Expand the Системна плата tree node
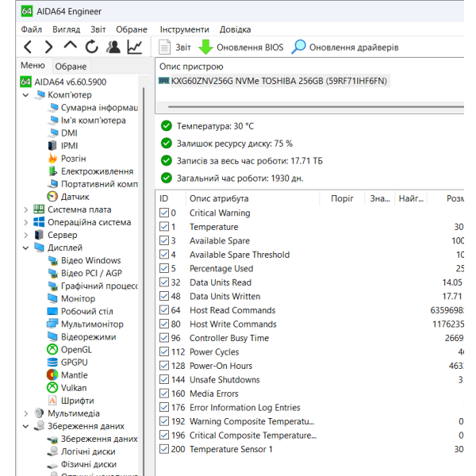The width and height of the screenshot is (476, 476). [26, 209]
